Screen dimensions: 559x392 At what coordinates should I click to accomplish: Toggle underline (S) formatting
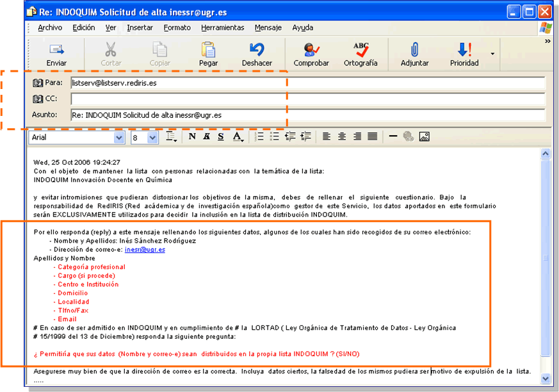[220, 136]
